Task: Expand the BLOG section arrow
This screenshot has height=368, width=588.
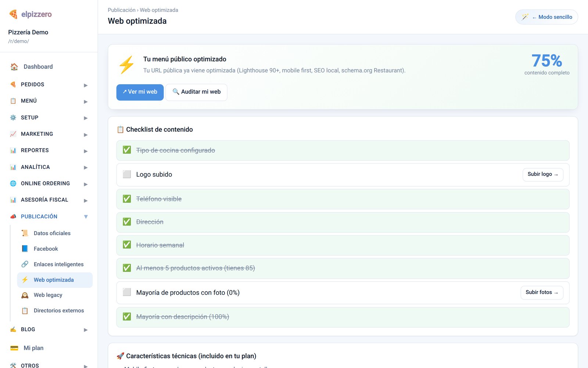Action: [86, 330]
